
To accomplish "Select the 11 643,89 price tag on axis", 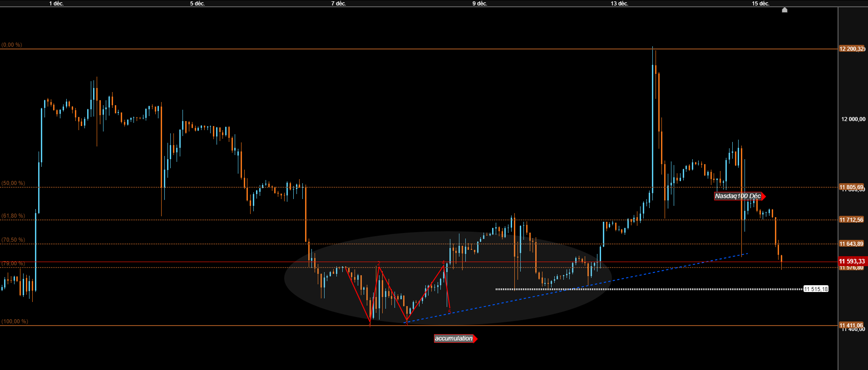I will (x=851, y=243).
